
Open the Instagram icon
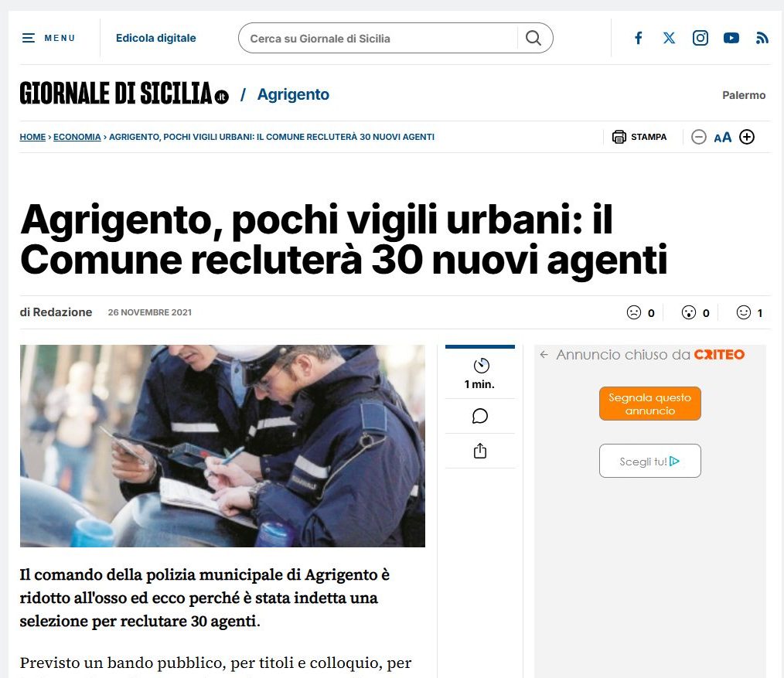click(x=700, y=38)
